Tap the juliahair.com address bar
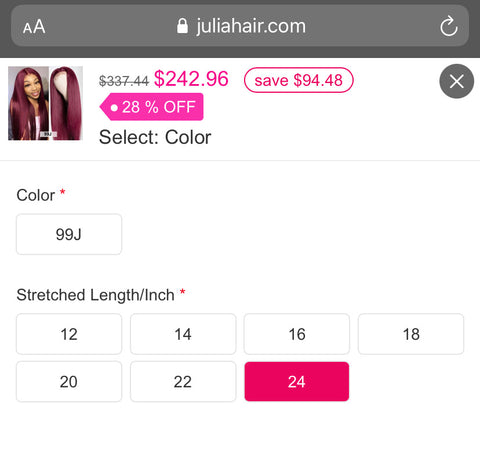The height and width of the screenshot is (461, 480). 240,26
